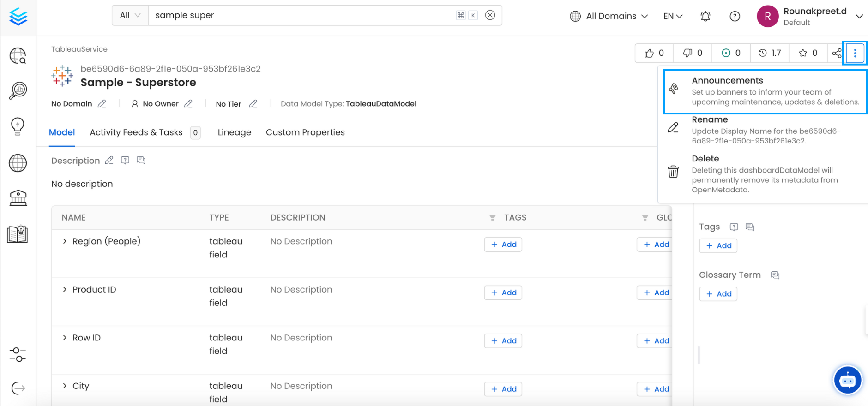The width and height of the screenshot is (868, 406).
Task: Add a tag for Region (People)
Action: (503, 245)
